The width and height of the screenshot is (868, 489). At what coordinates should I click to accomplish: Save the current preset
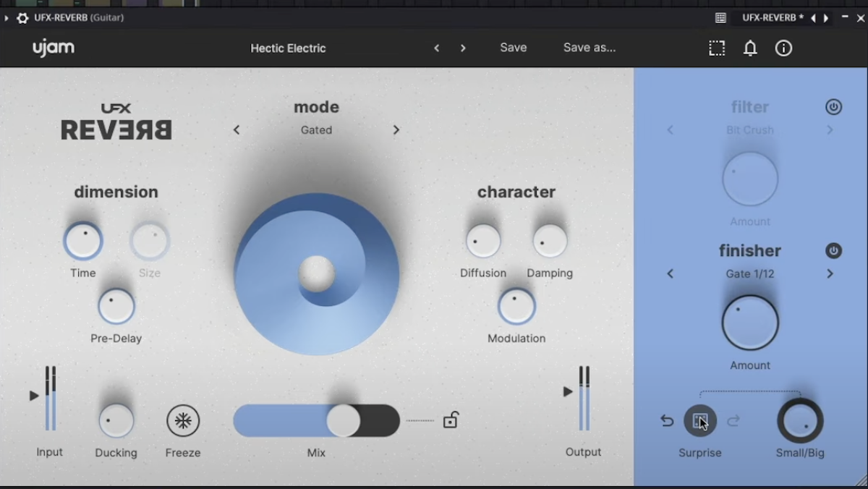[513, 48]
